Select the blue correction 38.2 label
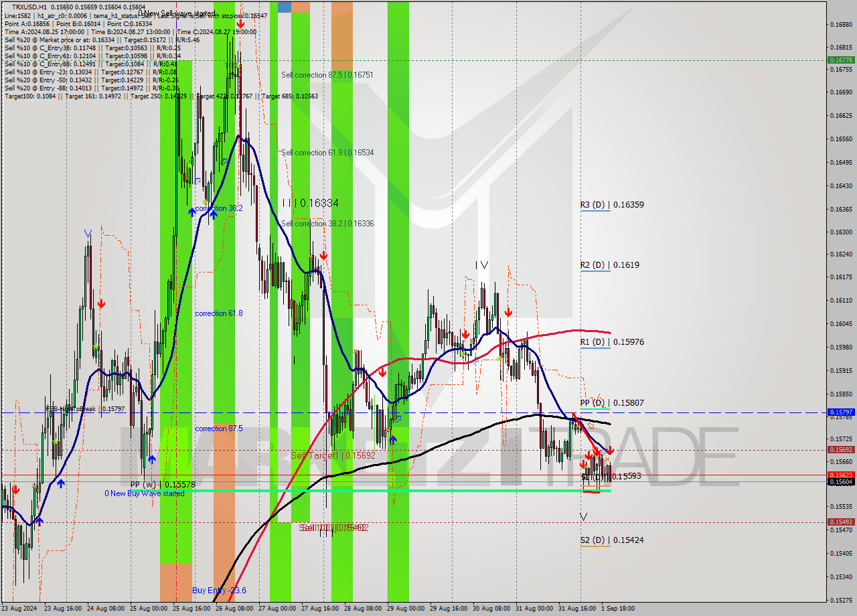The image size is (857, 616). pyautogui.click(x=219, y=208)
